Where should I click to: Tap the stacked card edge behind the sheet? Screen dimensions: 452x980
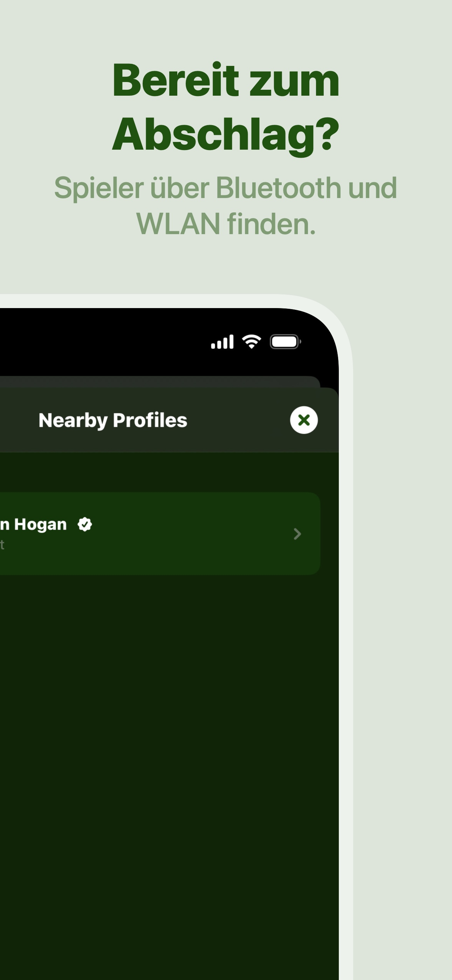(160, 382)
